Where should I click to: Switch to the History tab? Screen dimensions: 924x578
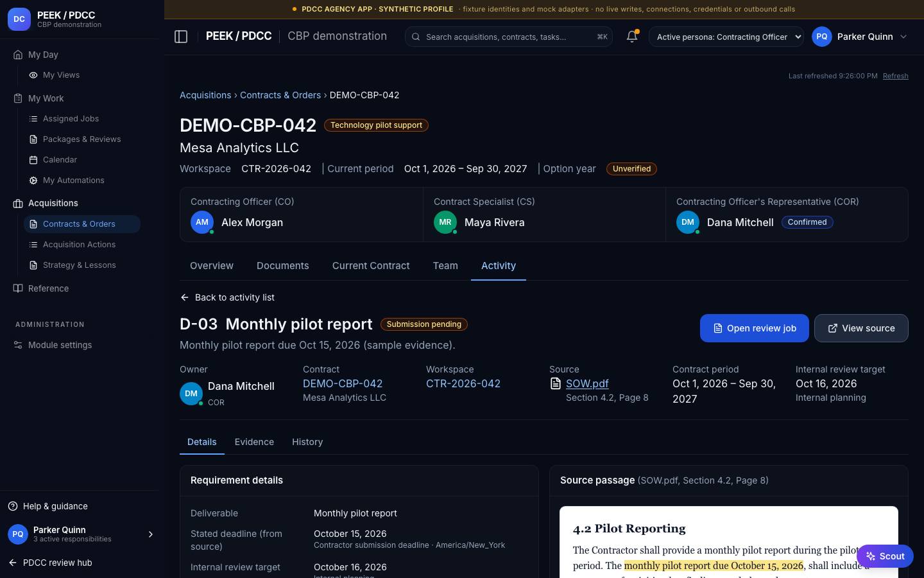pos(307,442)
